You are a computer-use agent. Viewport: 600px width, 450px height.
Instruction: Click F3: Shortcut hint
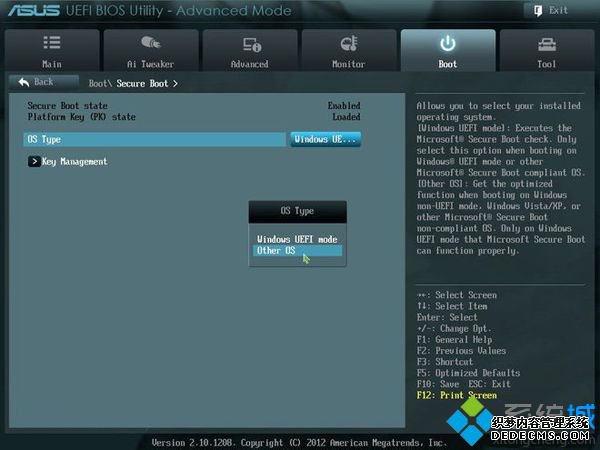coord(445,362)
